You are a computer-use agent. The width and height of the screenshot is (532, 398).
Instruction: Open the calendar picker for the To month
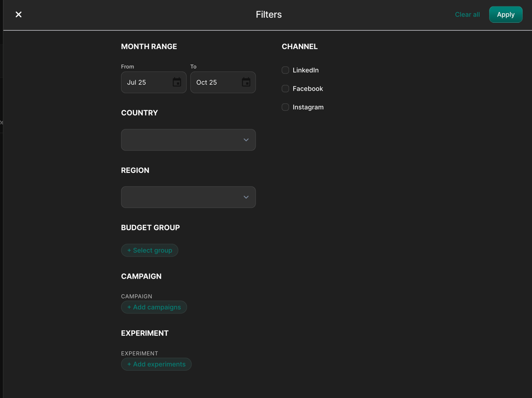coord(246,82)
